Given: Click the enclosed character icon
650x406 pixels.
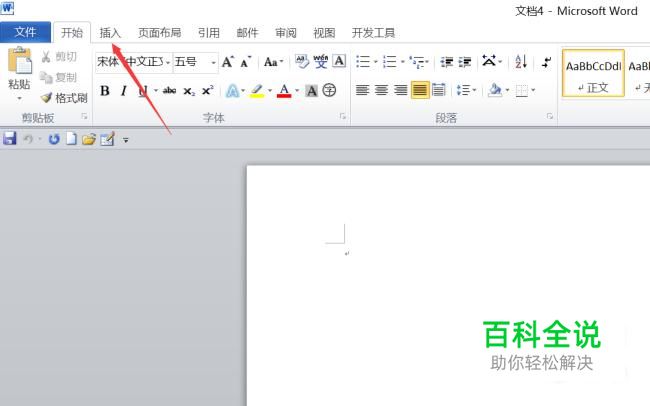Looking at the screenshot, I should [x=329, y=90].
